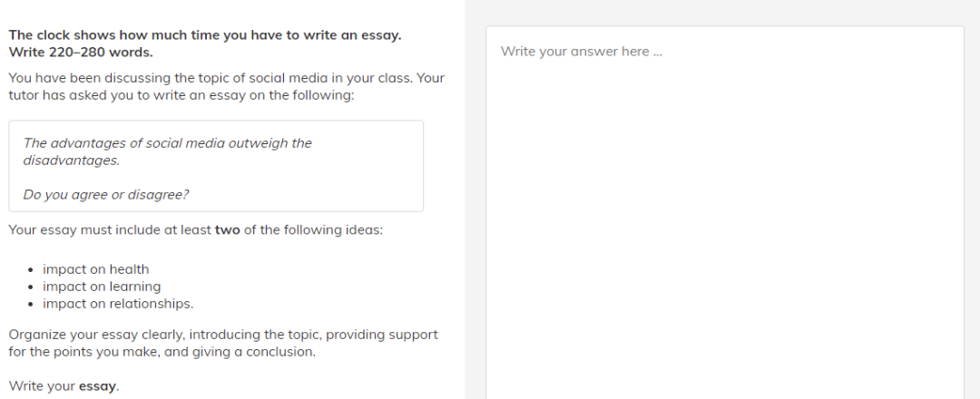Image resolution: width=980 pixels, height=399 pixels.
Task: Click the 'impact on health' bullet item
Action: 95,269
